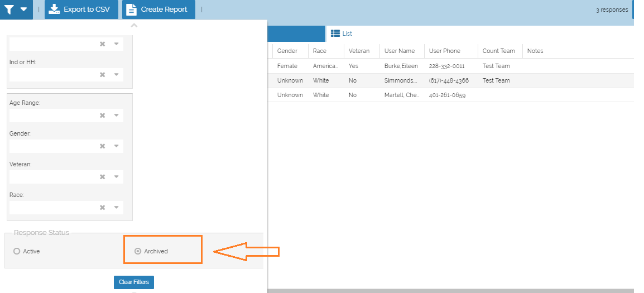Select the Active response status radio

tap(17, 251)
